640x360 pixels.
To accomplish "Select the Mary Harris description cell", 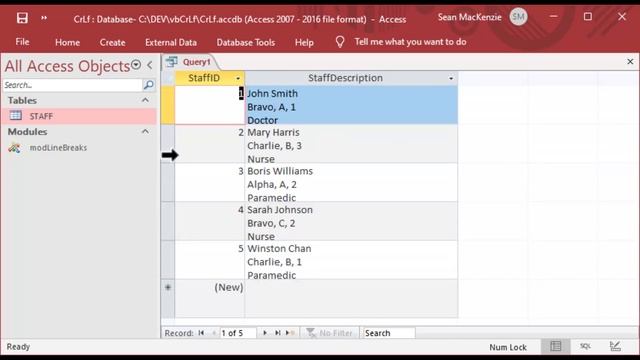I will pyautogui.click(x=351, y=144).
